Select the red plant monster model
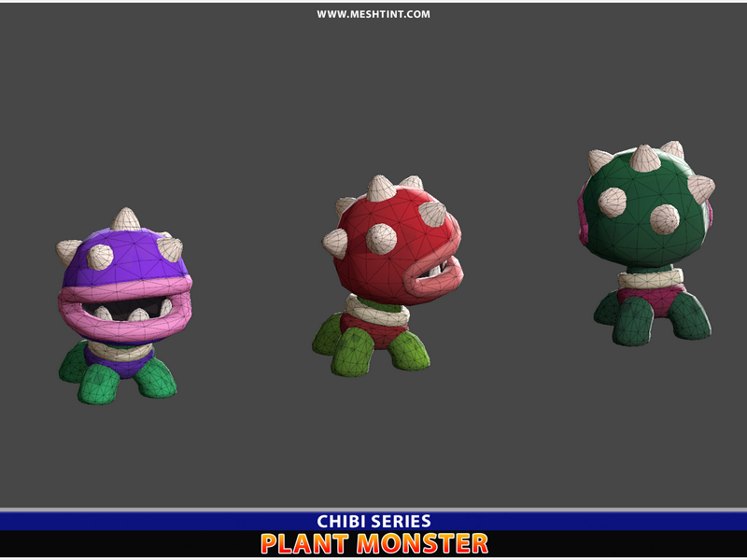The width and height of the screenshot is (747, 560). pyautogui.click(x=388, y=275)
